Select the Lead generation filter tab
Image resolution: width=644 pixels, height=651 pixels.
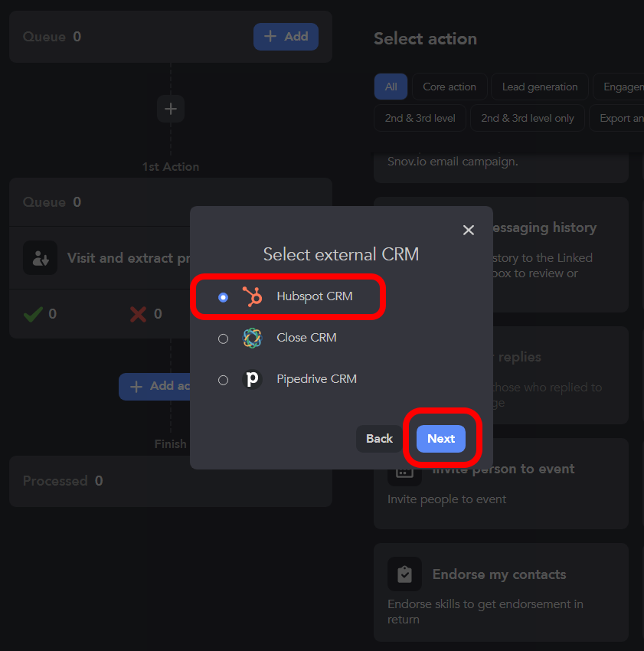pos(540,87)
